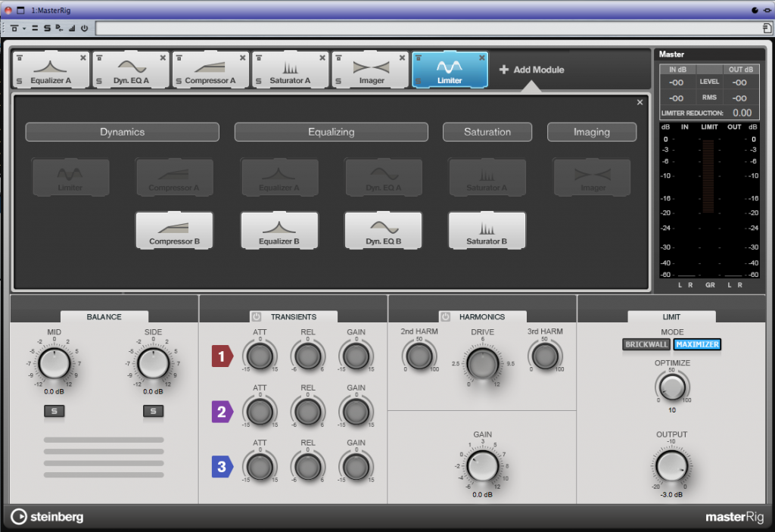Solo the MID channel
Viewport: 775px width, 532px height.
54,411
